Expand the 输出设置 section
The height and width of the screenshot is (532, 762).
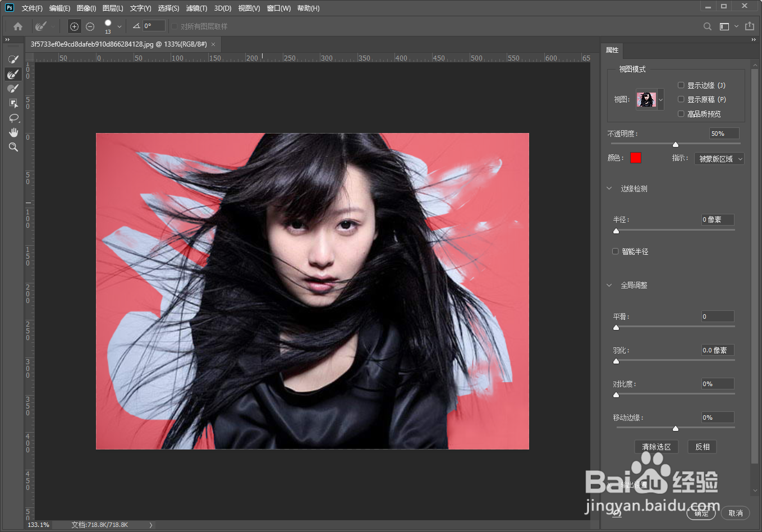tap(609, 485)
